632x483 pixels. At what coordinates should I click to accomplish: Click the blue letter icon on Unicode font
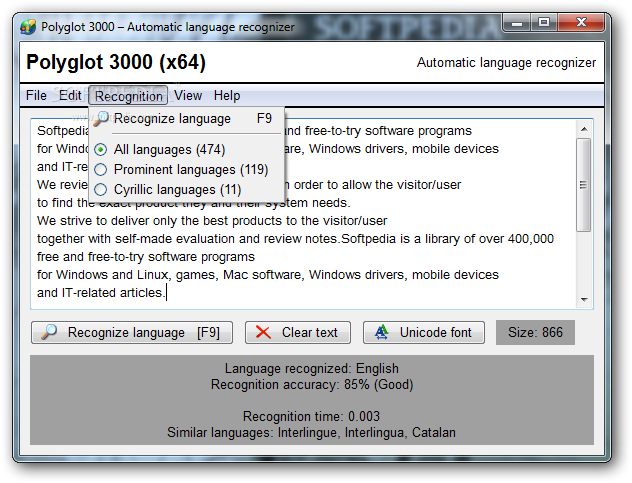[x=381, y=332]
